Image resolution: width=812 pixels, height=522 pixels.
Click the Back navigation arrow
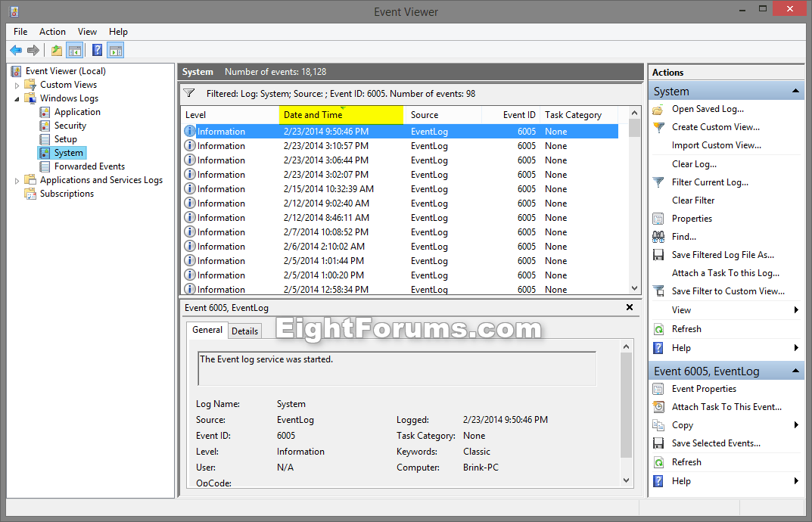(x=16, y=50)
